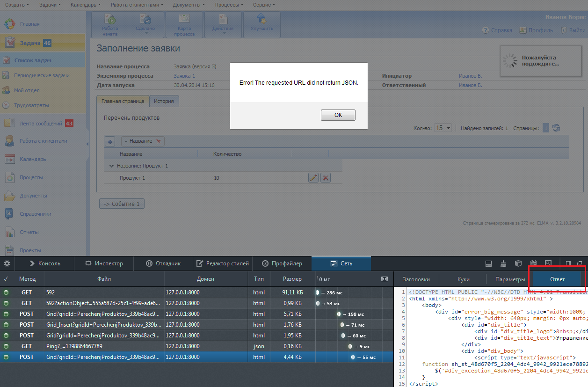The height and width of the screenshot is (387, 588).
Task: Click the pencil edit icon for Продукт 1
Action: [x=313, y=178]
